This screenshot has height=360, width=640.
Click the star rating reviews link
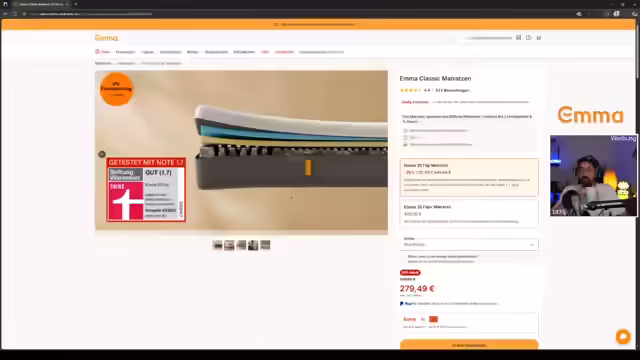[x=435, y=90]
